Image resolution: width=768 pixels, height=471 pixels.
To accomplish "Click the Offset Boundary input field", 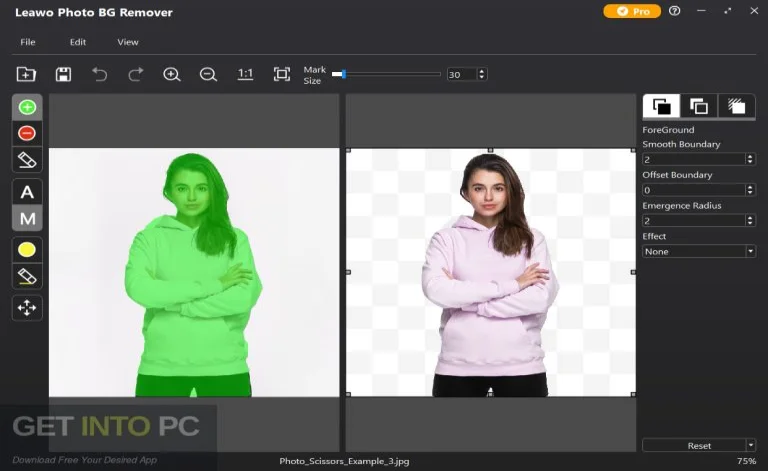I will (692, 190).
